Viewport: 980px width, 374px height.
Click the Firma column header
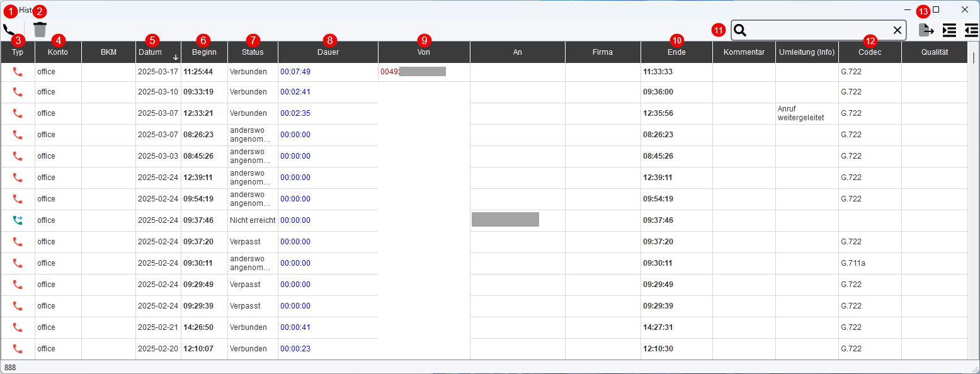click(603, 52)
